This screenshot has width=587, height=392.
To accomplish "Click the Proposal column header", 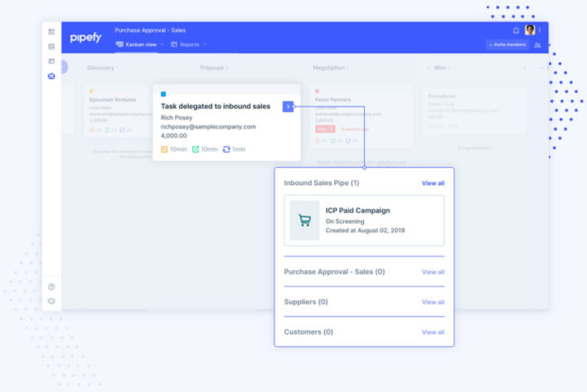I will (x=212, y=68).
